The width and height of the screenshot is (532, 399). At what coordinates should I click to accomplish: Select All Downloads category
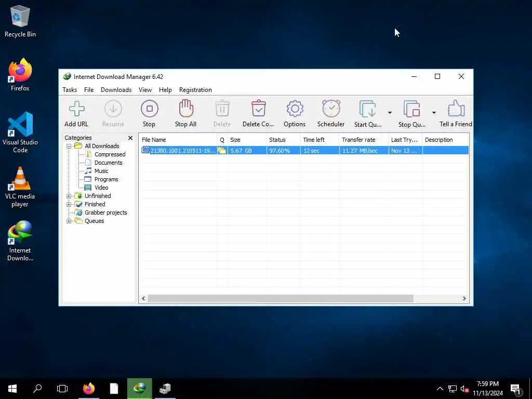(x=102, y=146)
